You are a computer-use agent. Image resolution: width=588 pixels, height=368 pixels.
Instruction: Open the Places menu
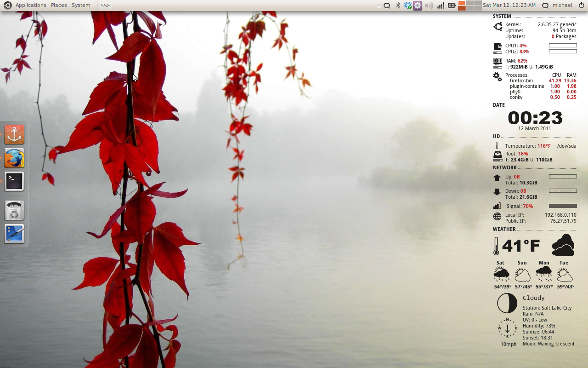[x=59, y=5]
